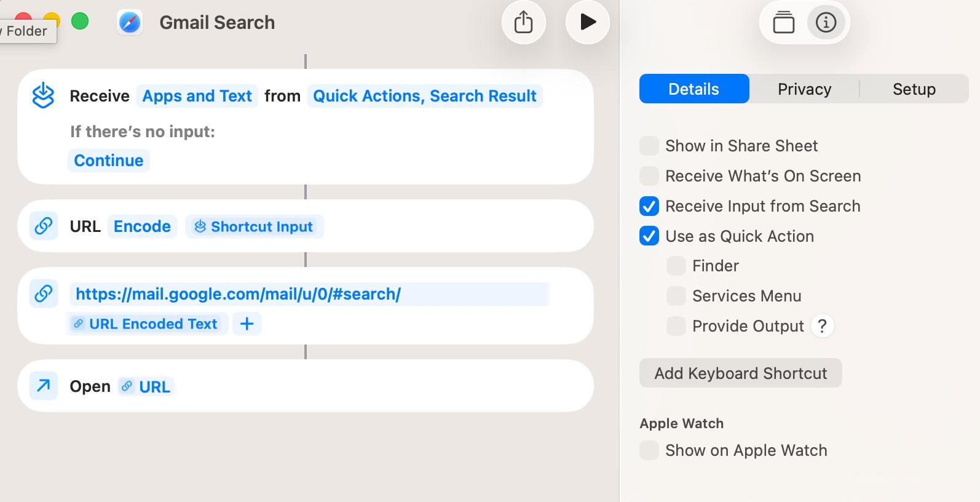Click the Receive action input icon

point(43,96)
